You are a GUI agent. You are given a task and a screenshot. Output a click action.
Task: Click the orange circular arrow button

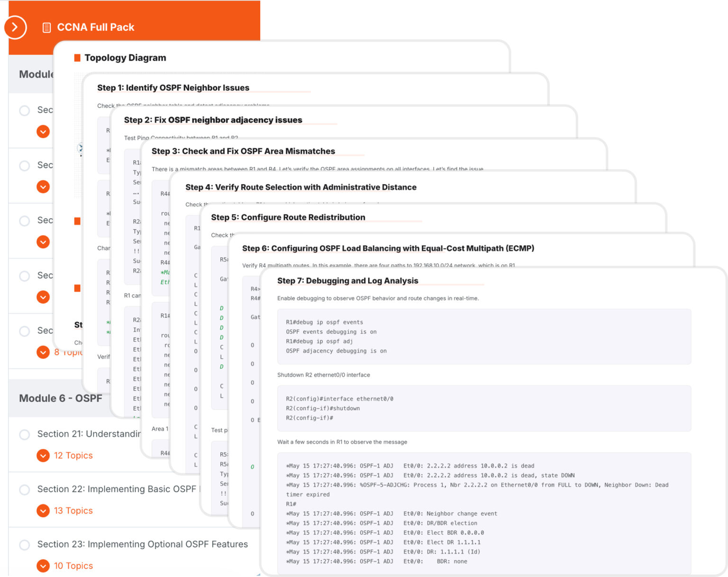pyautogui.click(x=15, y=27)
